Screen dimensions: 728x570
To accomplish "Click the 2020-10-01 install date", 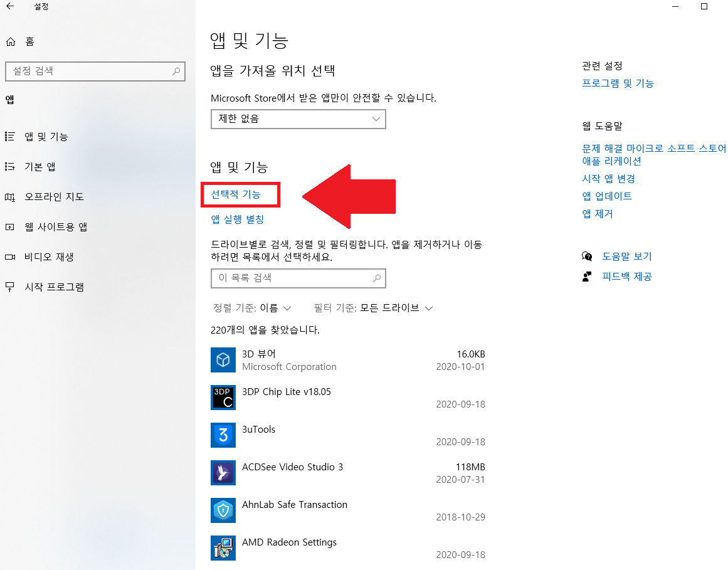I will (461, 367).
